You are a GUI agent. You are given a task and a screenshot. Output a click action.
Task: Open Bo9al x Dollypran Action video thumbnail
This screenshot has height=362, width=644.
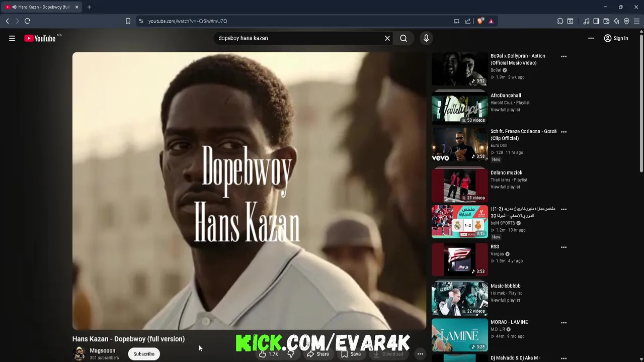pyautogui.click(x=459, y=69)
